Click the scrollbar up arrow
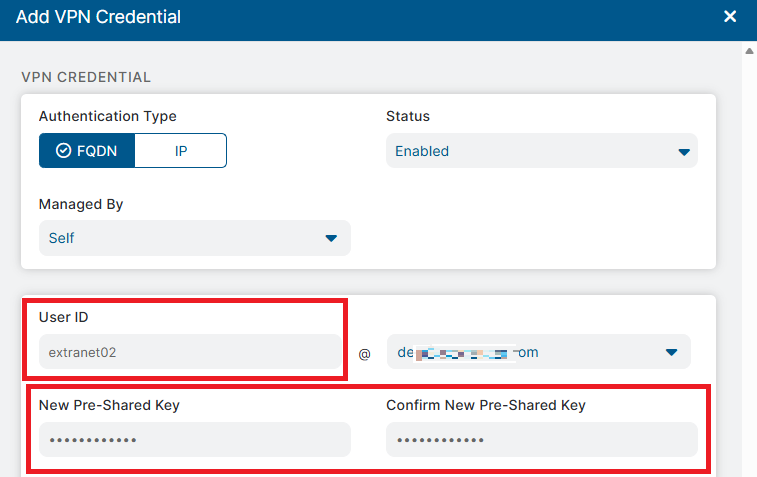Screen dimensions: 757x477 coord(749,51)
